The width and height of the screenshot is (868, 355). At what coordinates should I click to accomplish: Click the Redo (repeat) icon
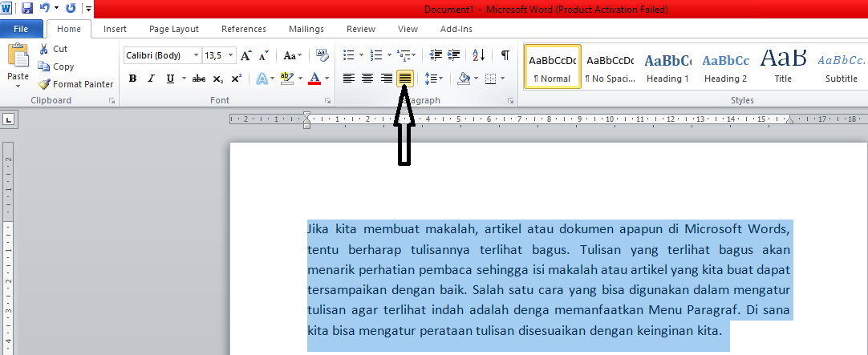[71, 8]
